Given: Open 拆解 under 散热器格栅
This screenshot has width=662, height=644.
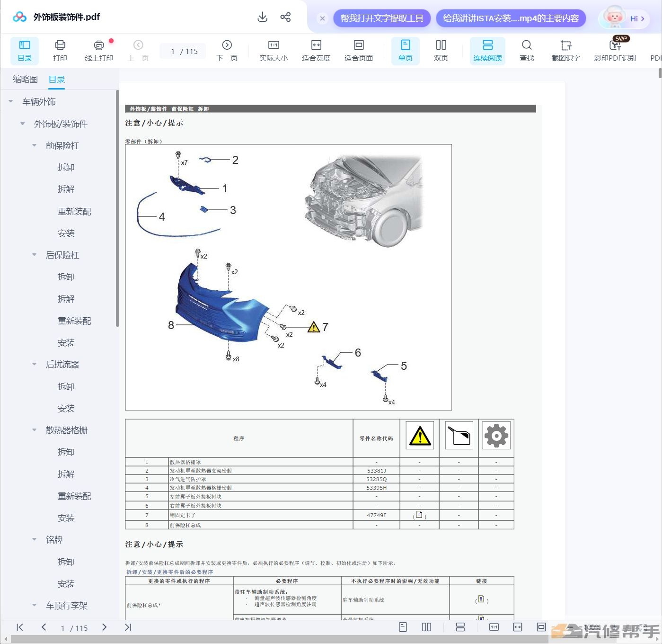Looking at the screenshot, I should coord(66,474).
